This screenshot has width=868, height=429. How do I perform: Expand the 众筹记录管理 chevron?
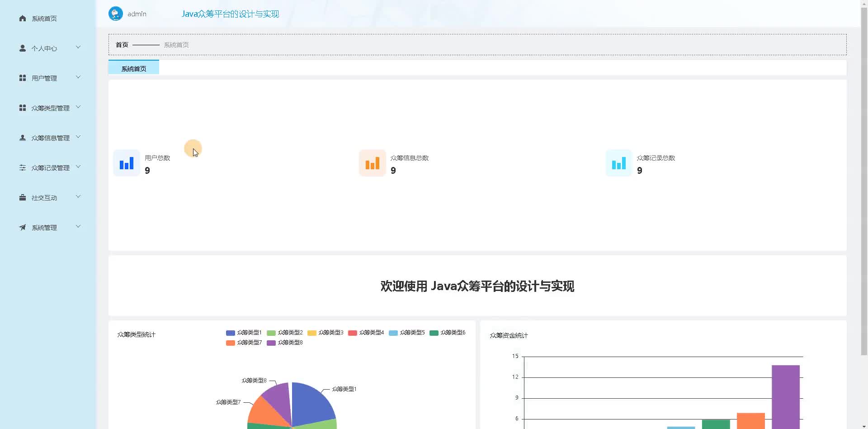point(78,167)
